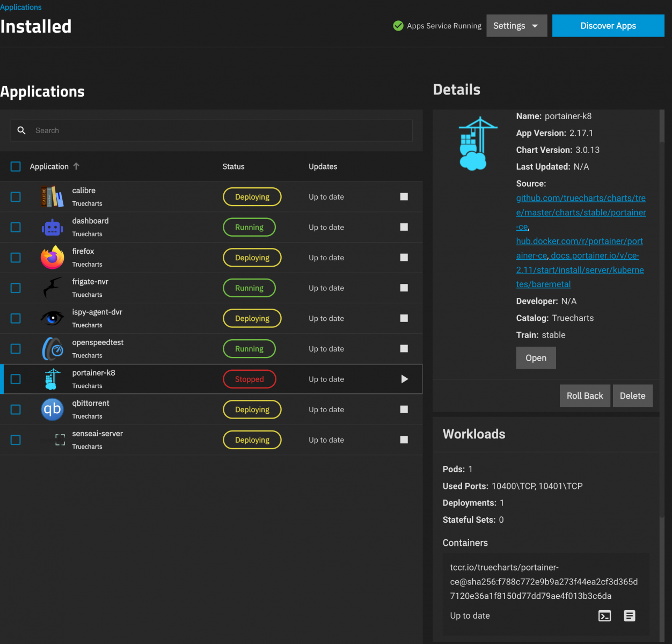Focus the applications Search field
Viewport: 672px width, 644px height.
coord(211,130)
